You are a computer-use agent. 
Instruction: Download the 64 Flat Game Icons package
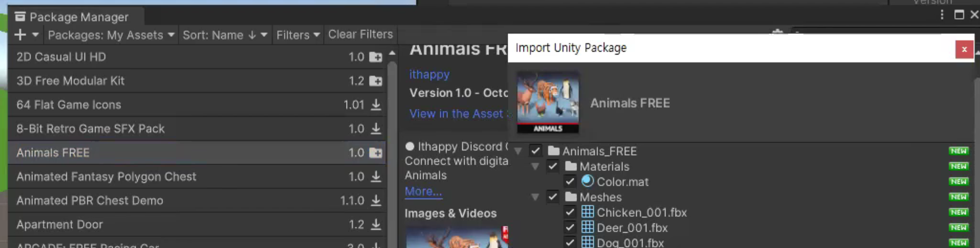(376, 105)
